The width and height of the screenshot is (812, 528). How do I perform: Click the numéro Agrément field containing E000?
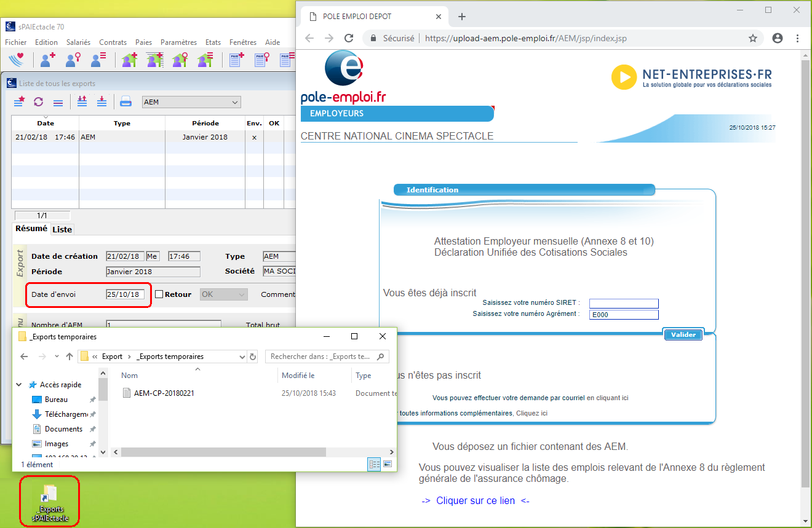pyautogui.click(x=624, y=315)
